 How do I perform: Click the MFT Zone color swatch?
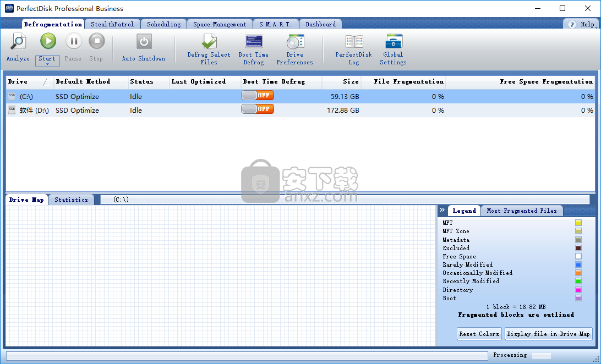[x=578, y=231]
